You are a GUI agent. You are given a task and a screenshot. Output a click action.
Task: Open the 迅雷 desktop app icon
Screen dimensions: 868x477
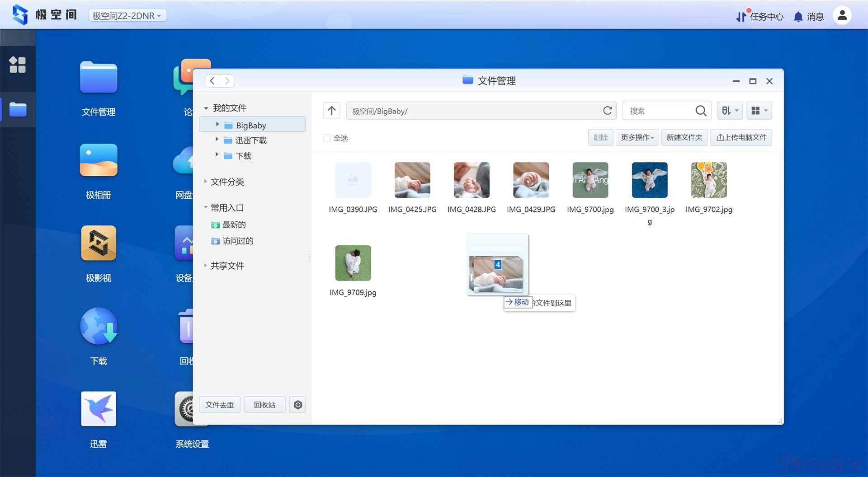[x=98, y=409]
